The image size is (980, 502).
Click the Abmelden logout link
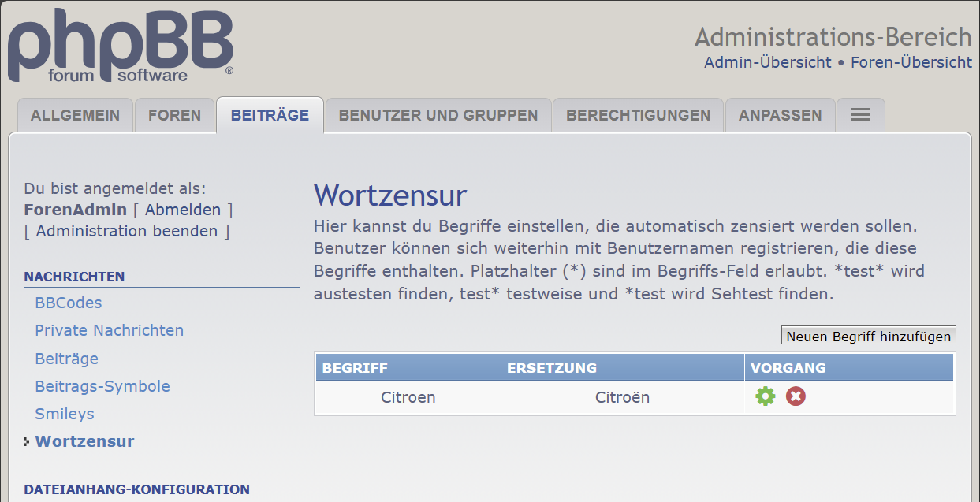click(183, 210)
